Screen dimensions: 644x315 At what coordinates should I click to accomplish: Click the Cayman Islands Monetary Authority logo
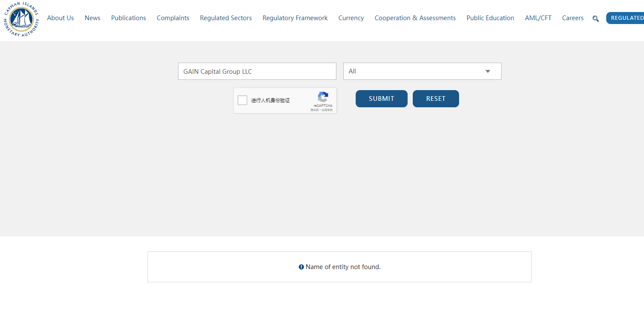coord(21,19)
